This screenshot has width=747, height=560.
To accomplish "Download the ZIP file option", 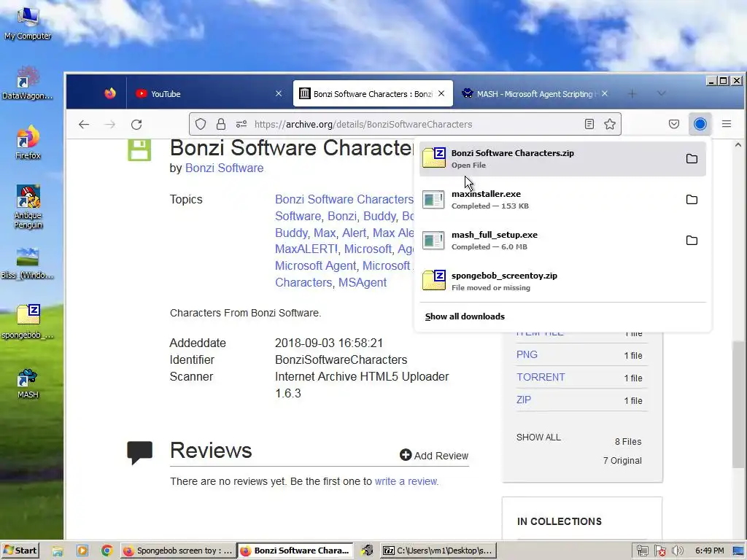I will click(523, 400).
